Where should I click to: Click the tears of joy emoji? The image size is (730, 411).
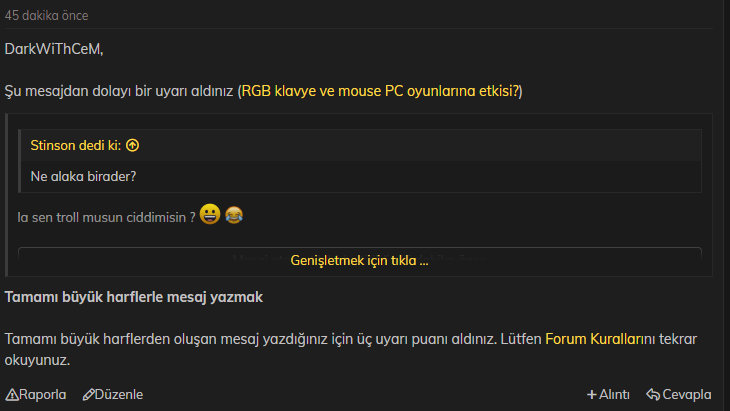(234, 215)
